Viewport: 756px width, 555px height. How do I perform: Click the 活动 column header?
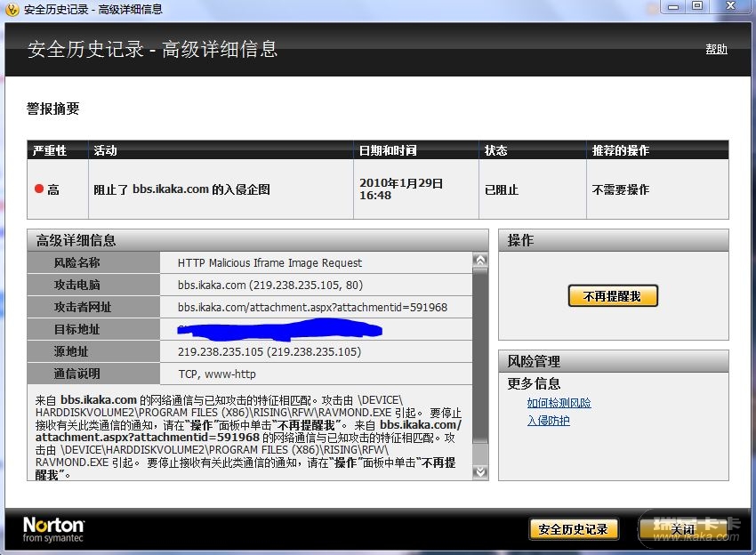pyautogui.click(x=221, y=150)
